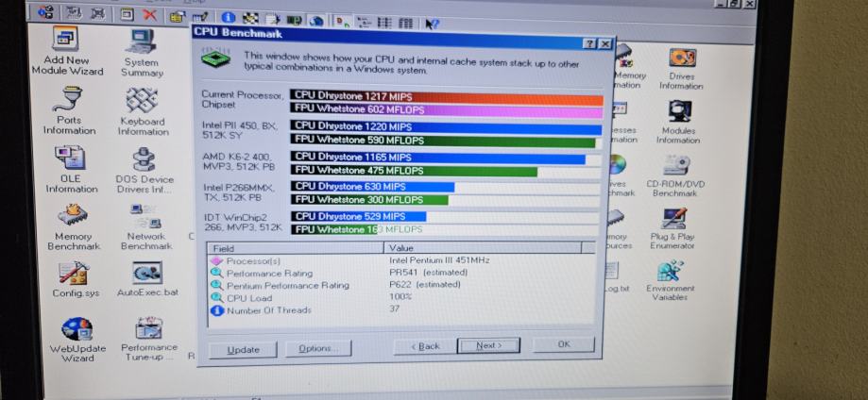The height and width of the screenshot is (400, 868).
Task: Click the Intel P266MMX, TX label
Action: click(240, 192)
